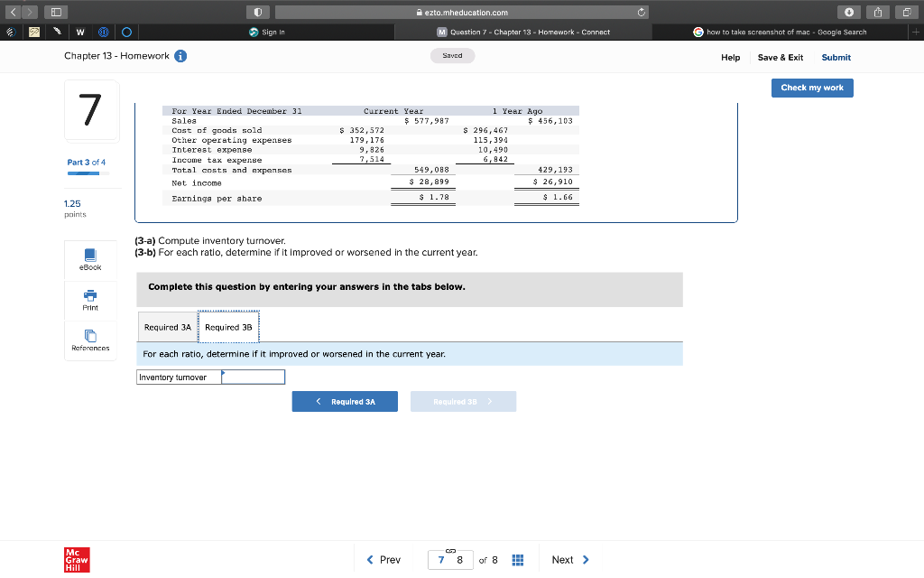The image size is (924, 578).
Task: Select the Required 3B tab
Action: [x=228, y=327]
